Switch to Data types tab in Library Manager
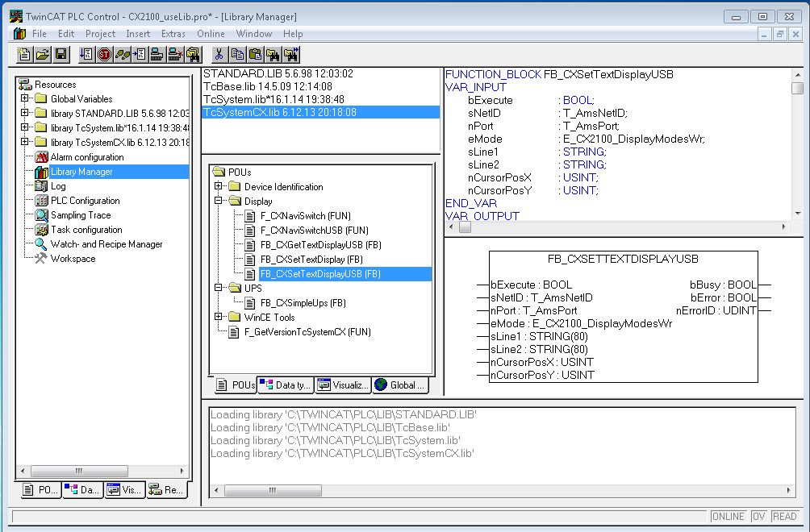 [x=286, y=385]
